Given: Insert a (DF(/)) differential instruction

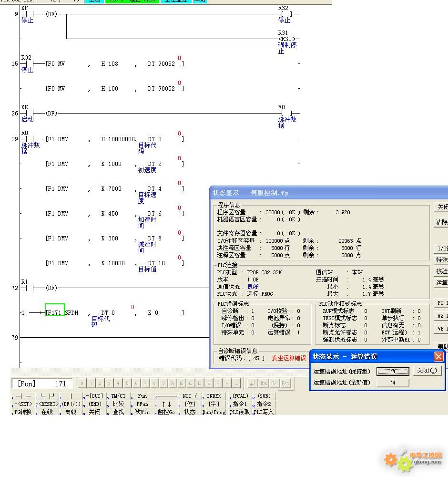Looking at the screenshot, I should pos(71,404).
